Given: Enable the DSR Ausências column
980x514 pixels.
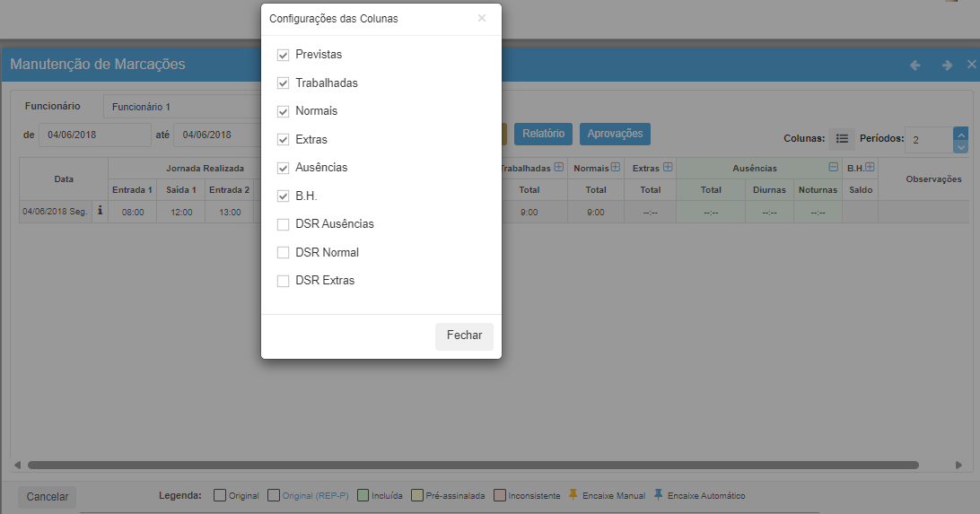Looking at the screenshot, I should tap(284, 224).
